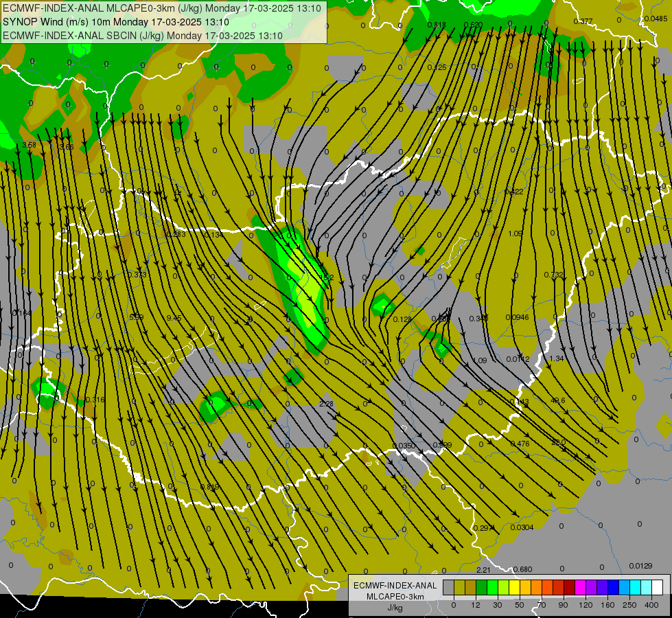Click the purple swatch right of tick 120

pos(592,587)
